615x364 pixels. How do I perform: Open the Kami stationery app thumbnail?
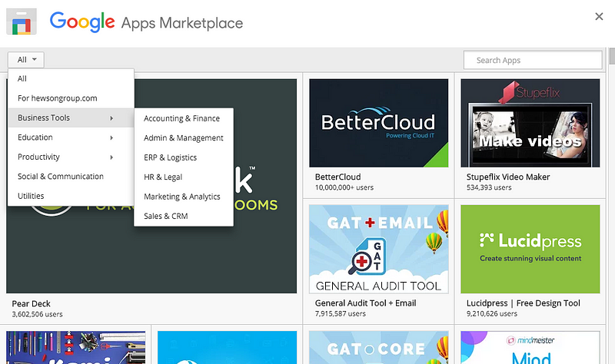75,348
